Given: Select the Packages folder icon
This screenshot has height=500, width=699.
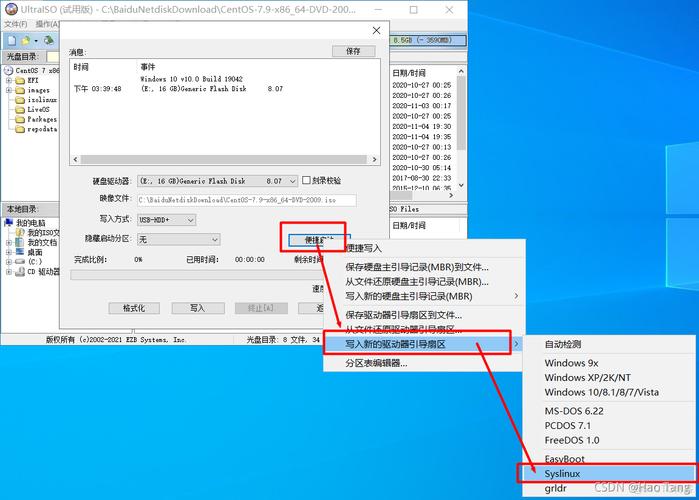Looking at the screenshot, I should [20, 119].
